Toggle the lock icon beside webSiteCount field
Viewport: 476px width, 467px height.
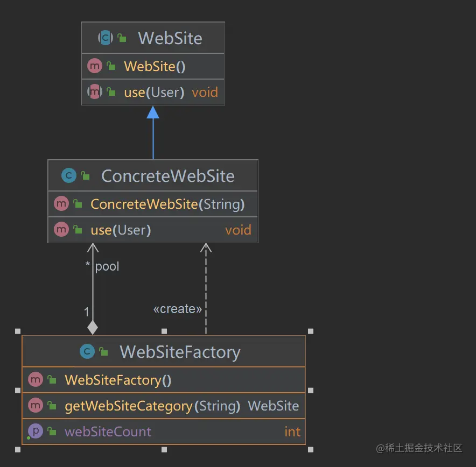click(52, 431)
